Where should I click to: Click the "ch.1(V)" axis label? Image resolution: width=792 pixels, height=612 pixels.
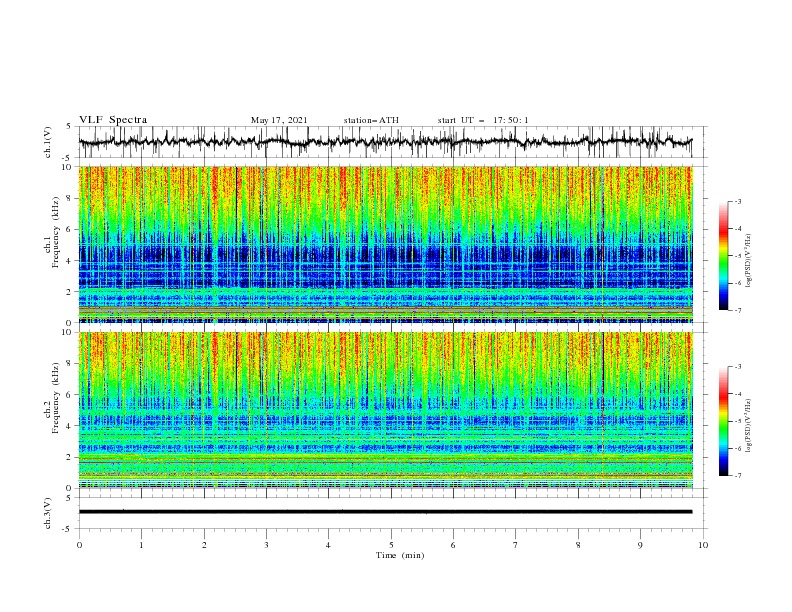coord(48,142)
